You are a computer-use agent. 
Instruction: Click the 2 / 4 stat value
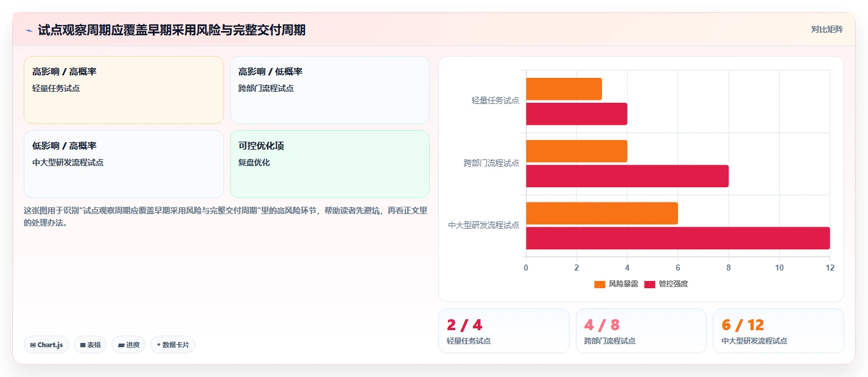464,325
